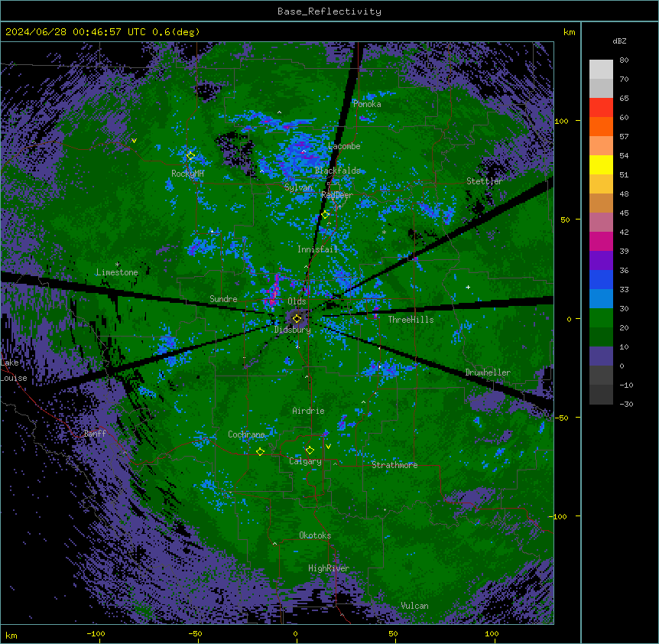Select the Stettler label
Screen dimensions: 659x644
(485, 181)
